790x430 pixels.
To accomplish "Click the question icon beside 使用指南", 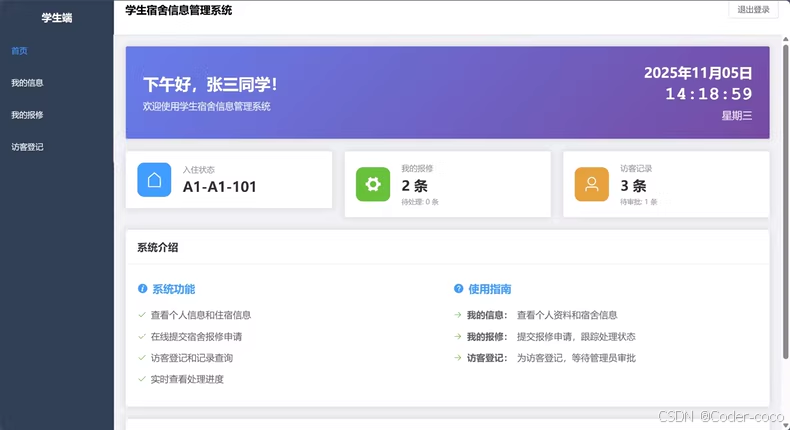I will pyautogui.click(x=458, y=288).
